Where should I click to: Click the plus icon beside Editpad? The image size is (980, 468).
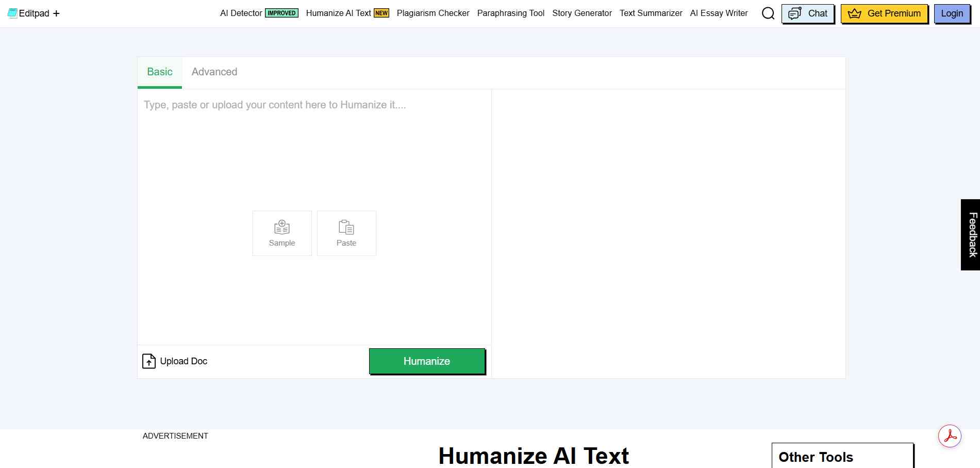[56, 13]
